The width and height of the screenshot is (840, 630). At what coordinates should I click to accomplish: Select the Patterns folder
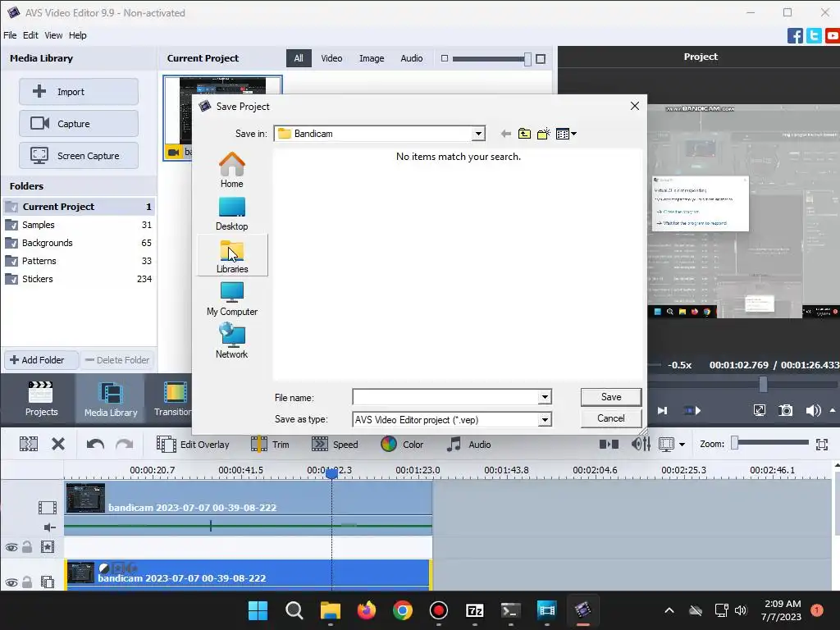[x=79, y=261]
